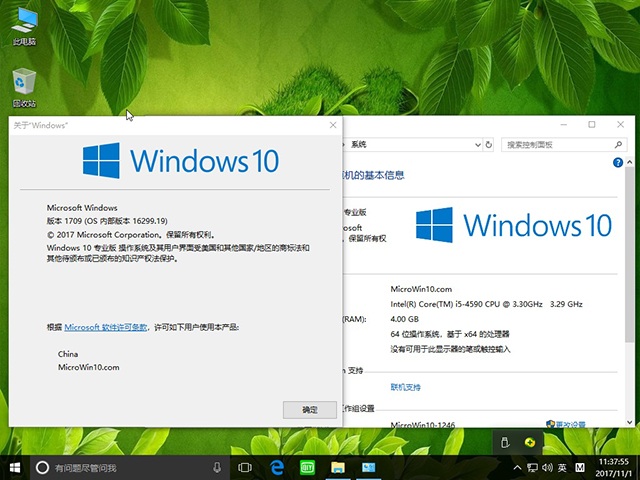This screenshot has height=480, width=640.
Task: Switch to the System control panel taskbar item
Action: click(x=369, y=468)
